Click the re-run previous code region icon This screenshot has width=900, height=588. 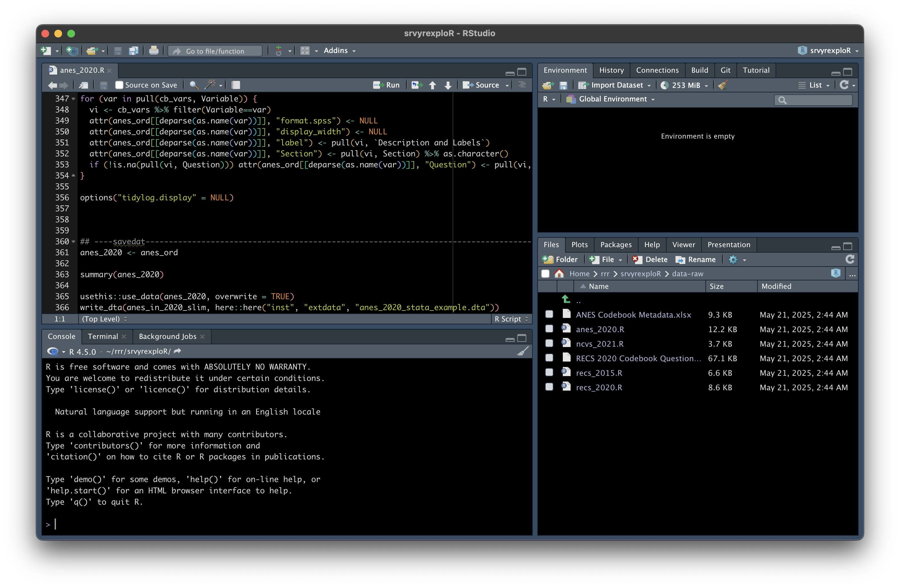coord(416,85)
